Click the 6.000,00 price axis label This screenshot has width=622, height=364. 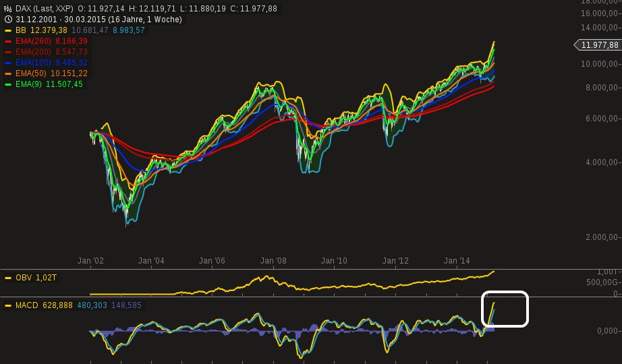602,119
